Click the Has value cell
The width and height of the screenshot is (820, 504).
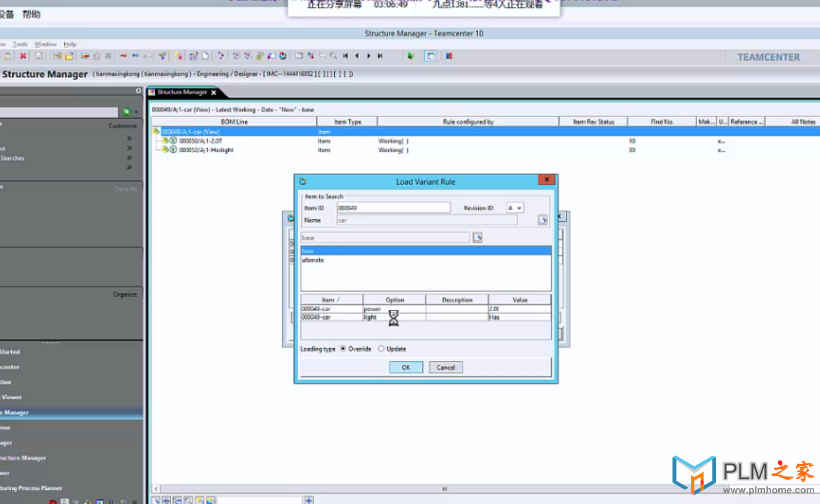519,317
